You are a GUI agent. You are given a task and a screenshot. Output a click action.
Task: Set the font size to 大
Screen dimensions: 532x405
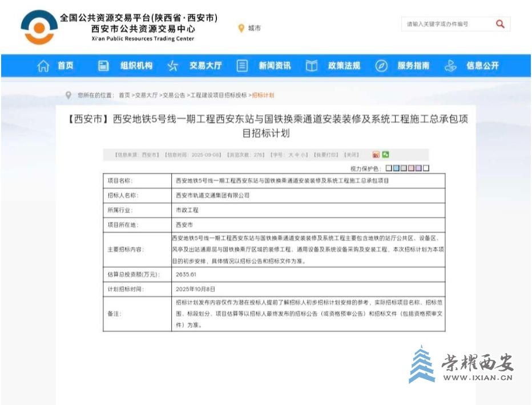[x=291, y=155]
